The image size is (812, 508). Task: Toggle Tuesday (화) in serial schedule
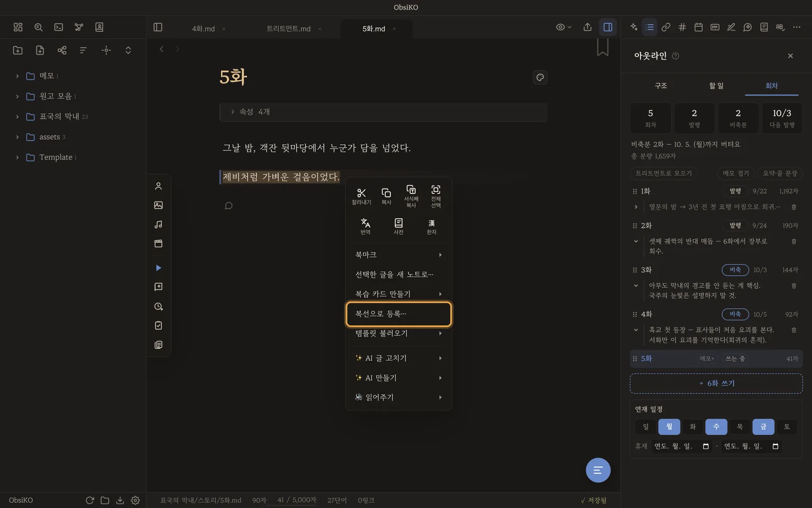pos(693,427)
